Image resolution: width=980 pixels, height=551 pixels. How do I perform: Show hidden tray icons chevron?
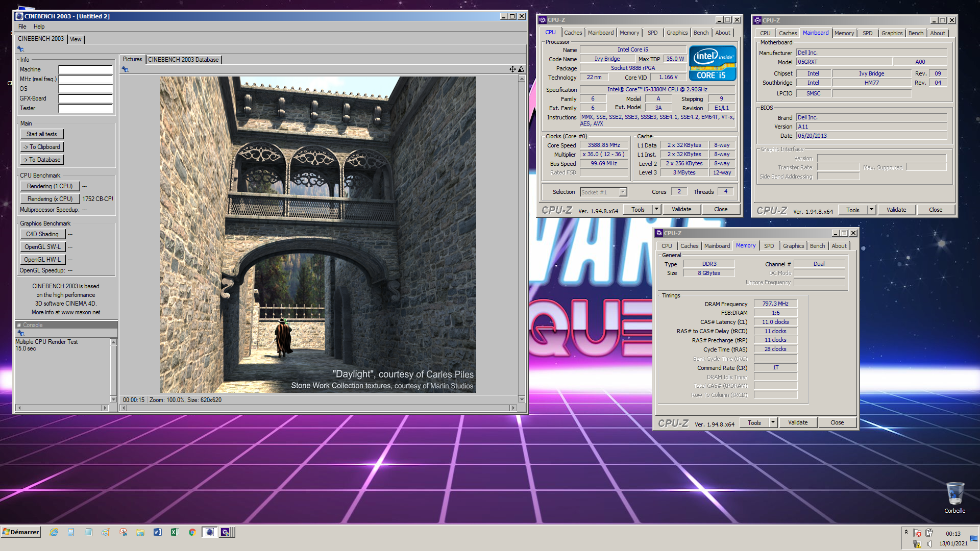click(906, 532)
